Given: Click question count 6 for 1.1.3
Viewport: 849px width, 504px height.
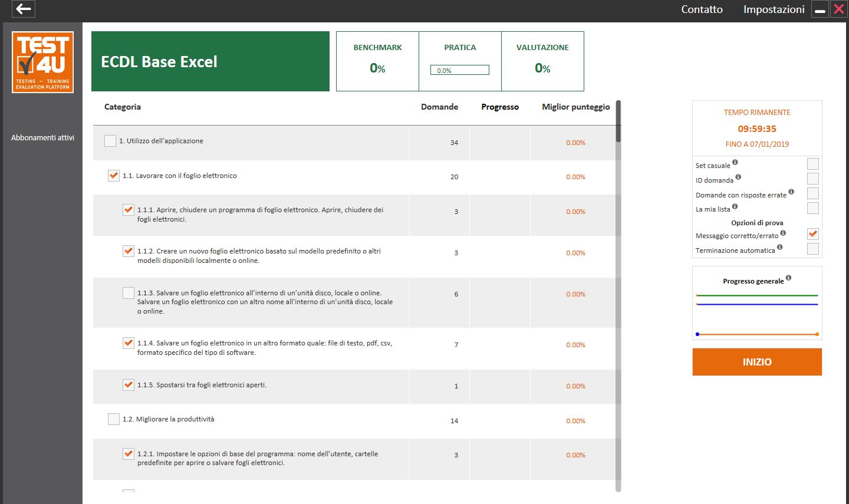Looking at the screenshot, I should click(456, 294).
